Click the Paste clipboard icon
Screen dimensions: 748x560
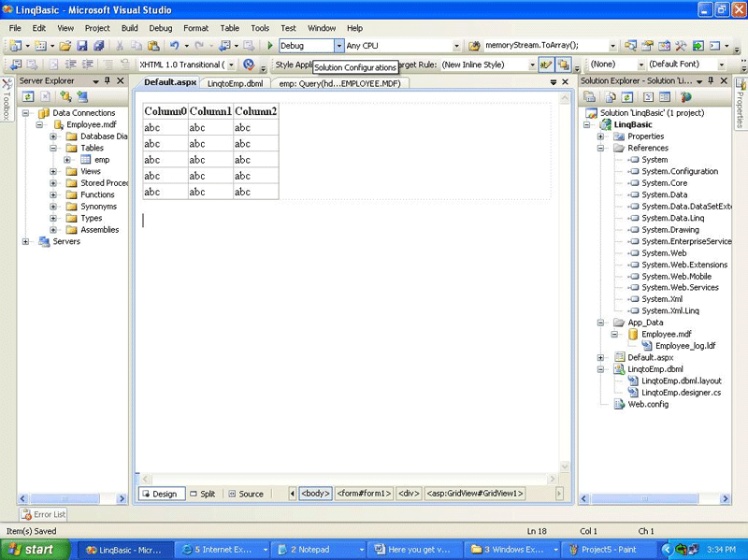click(154, 46)
